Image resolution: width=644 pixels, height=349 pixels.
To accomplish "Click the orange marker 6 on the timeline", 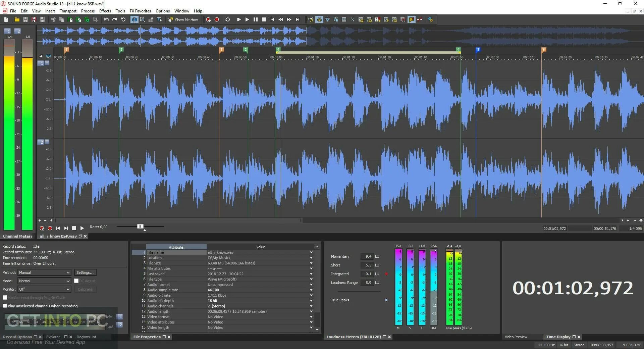I will point(544,50).
